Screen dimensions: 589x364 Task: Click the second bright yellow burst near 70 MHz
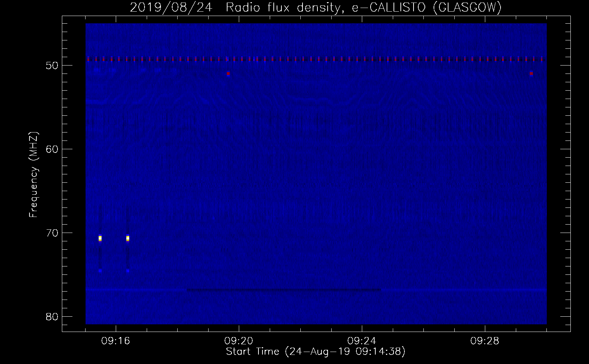pos(128,238)
